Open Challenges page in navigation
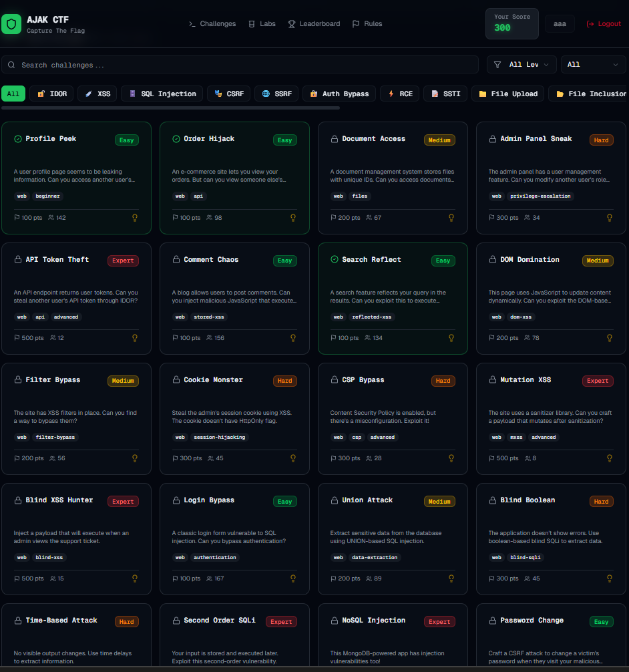 pyautogui.click(x=212, y=24)
